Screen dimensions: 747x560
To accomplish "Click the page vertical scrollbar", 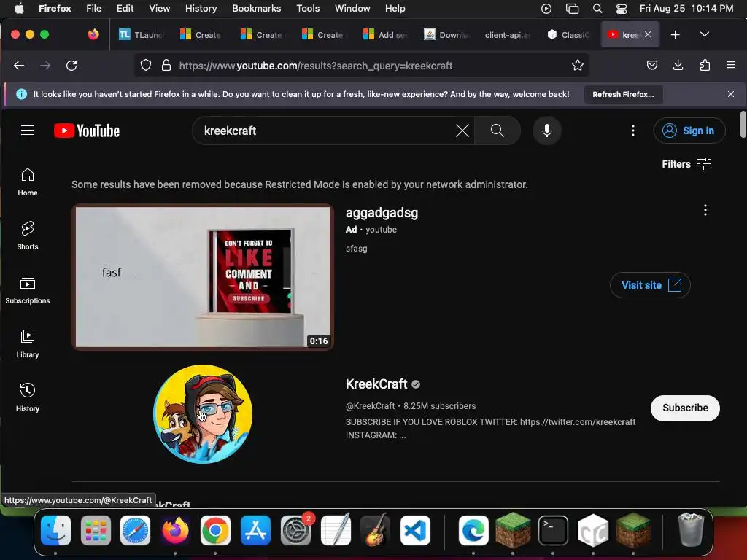I will tap(743, 124).
